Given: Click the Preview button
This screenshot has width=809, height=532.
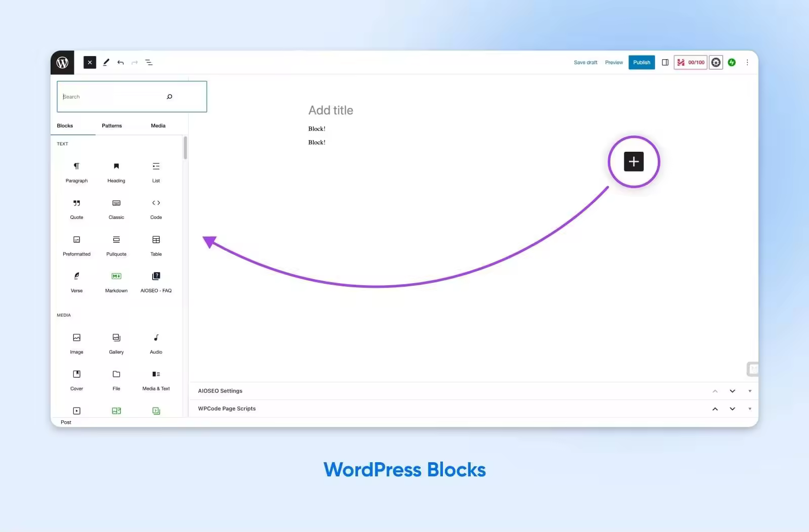Looking at the screenshot, I should pos(614,63).
